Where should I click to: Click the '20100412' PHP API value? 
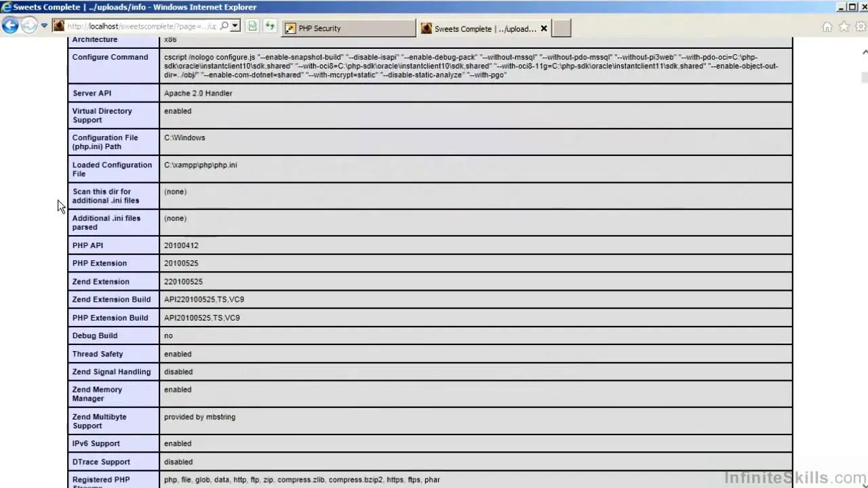(x=181, y=245)
